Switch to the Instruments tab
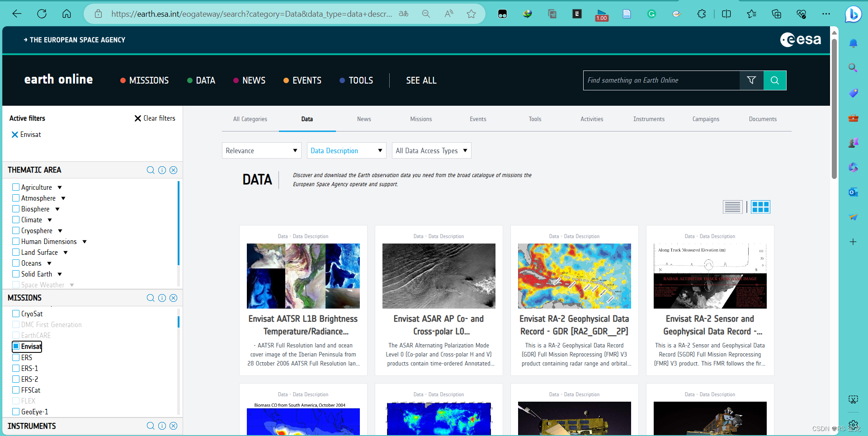The width and height of the screenshot is (868, 436). 649,119
